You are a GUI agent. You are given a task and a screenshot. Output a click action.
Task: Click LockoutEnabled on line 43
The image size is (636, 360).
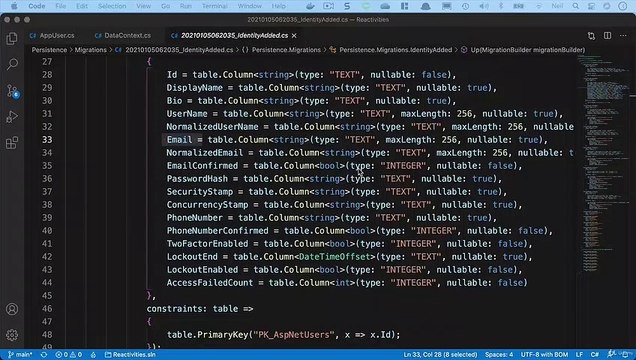tap(202, 270)
